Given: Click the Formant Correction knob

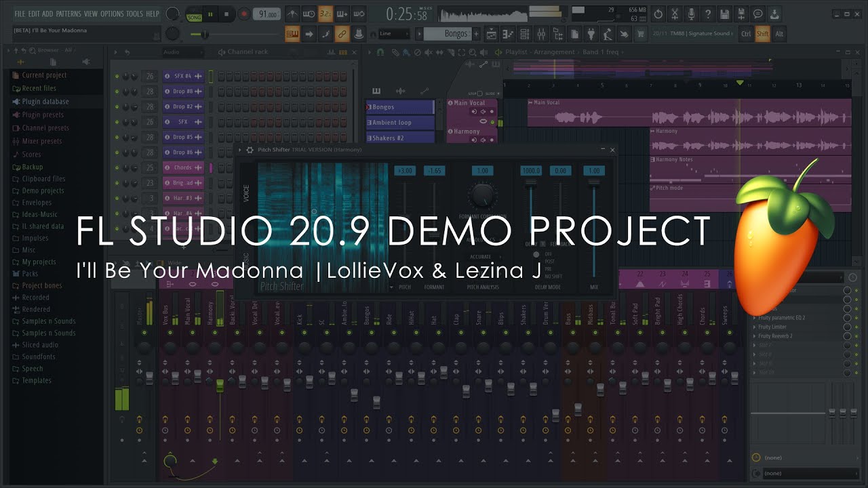Looking at the screenshot, I should pyautogui.click(x=482, y=195).
